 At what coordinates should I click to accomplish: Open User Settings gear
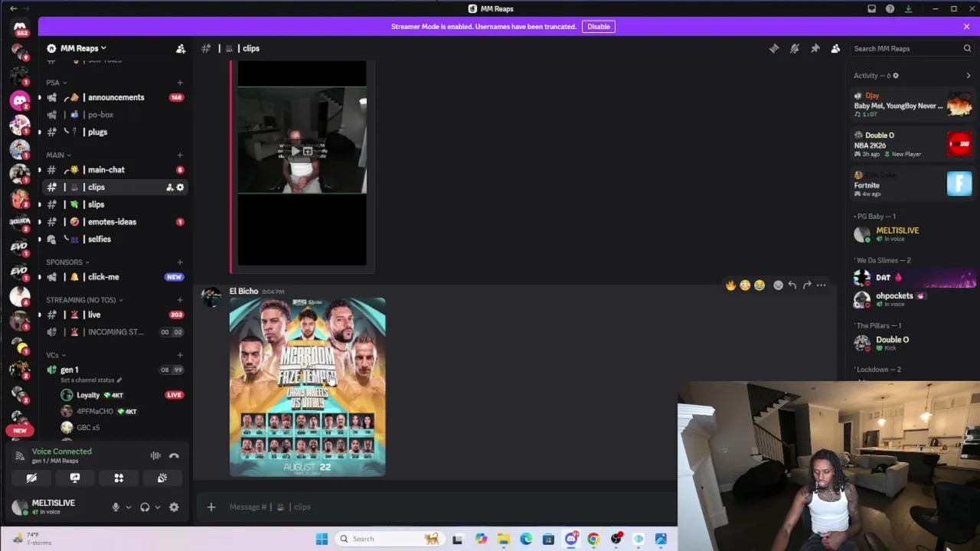point(174,507)
